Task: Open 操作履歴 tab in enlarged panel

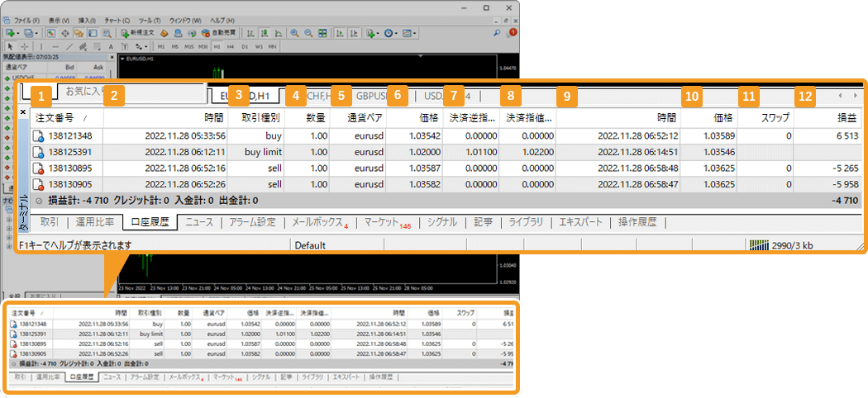Action: click(637, 222)
